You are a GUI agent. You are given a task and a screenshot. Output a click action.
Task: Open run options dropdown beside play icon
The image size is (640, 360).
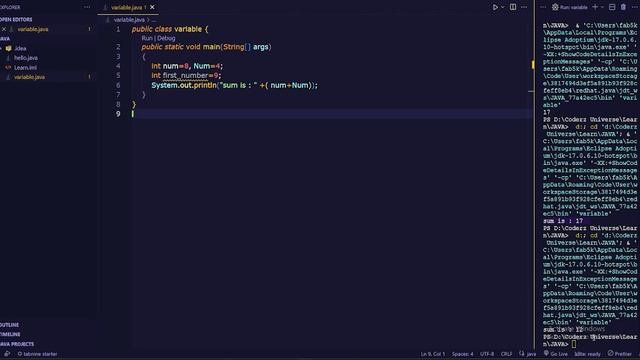tap(502, 7)
